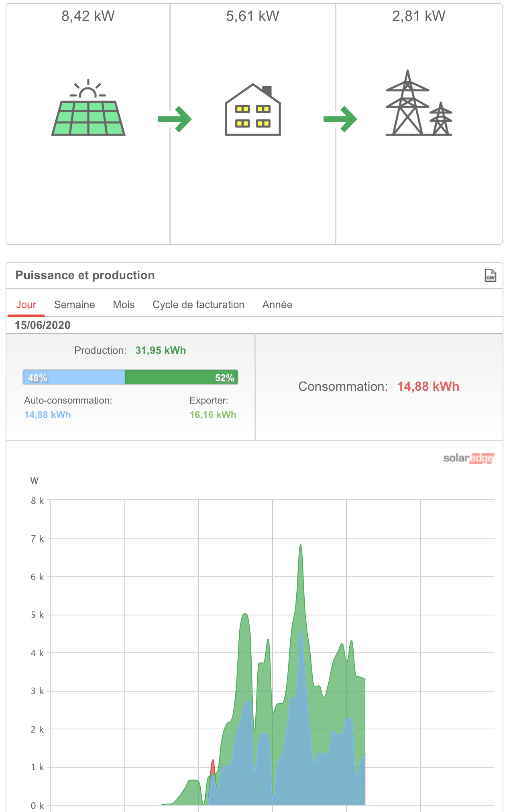Click the arrow from solar panel to house

click(175, 119)
